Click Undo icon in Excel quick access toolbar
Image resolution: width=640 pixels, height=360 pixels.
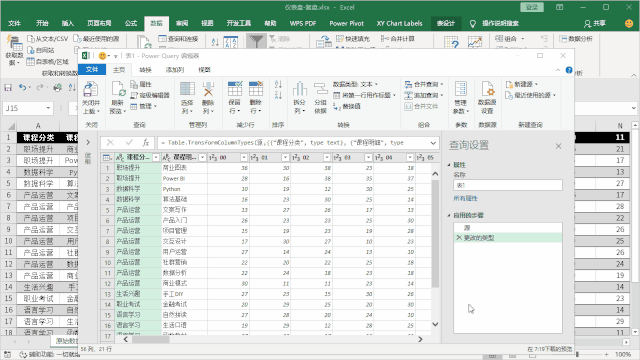(22, 87)
